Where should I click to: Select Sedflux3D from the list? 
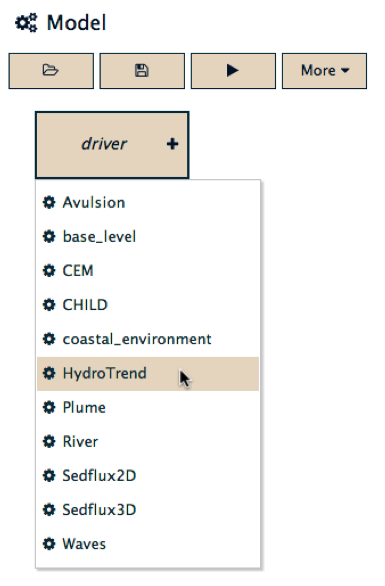pos(148,510)
